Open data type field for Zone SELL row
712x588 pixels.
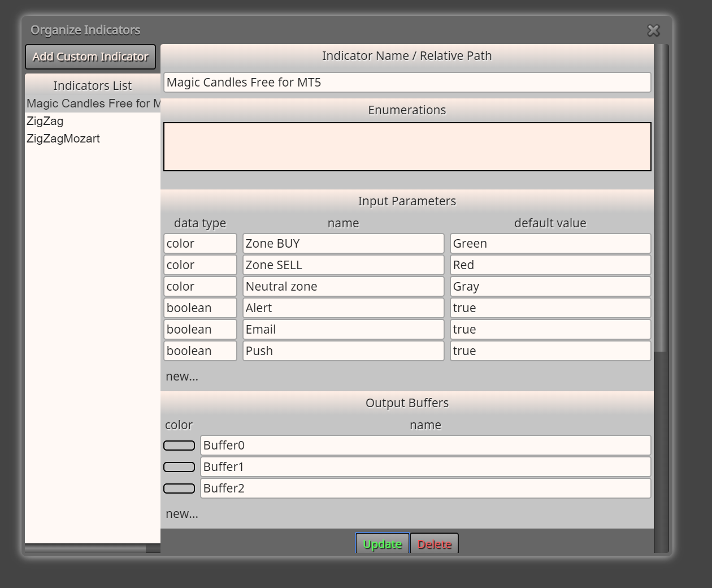click(200, 265)
